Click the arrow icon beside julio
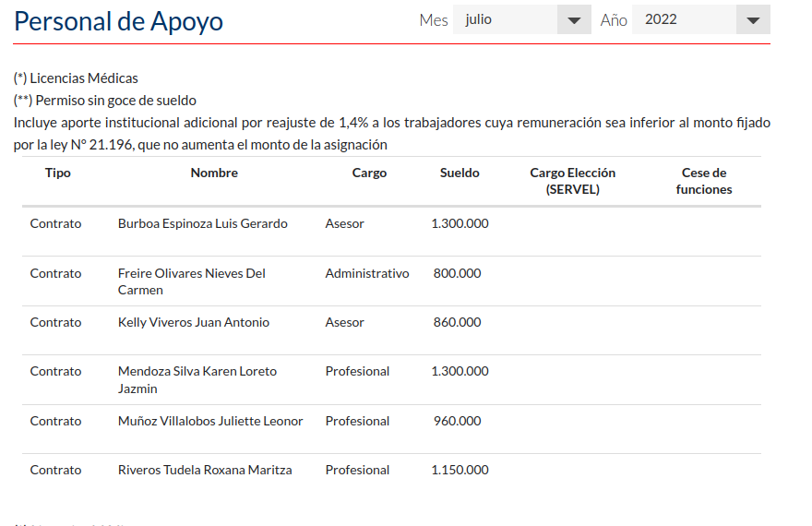Screen dimensions: 812x526 (575, 20)
